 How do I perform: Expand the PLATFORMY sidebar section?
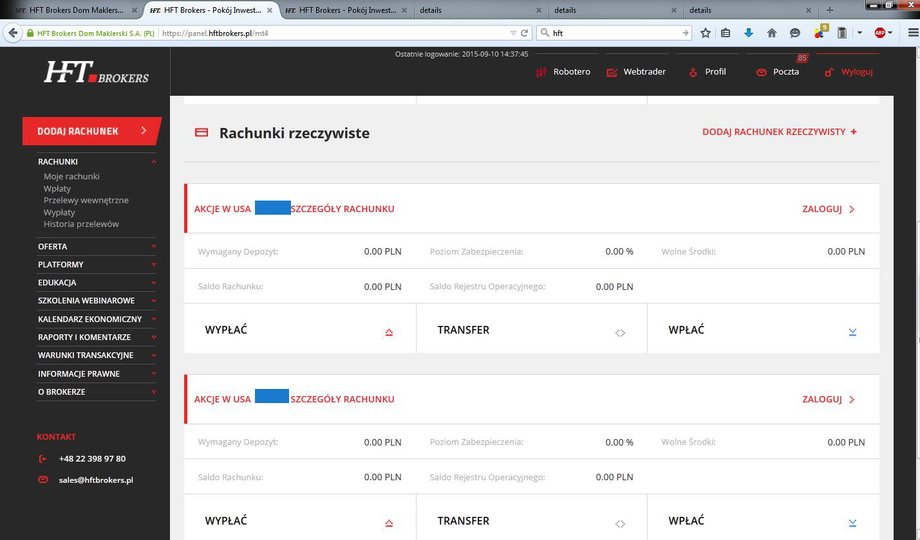pos(96,265)
